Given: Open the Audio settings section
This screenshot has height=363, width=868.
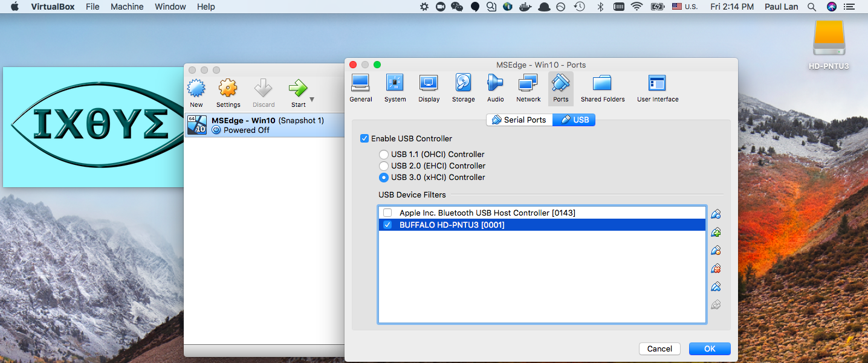Looking at the screenshot, I should (x=495, y=88).
